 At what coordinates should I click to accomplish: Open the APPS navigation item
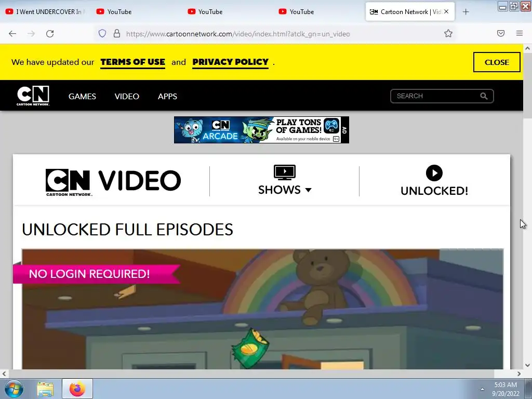click(x=167, y=96)
